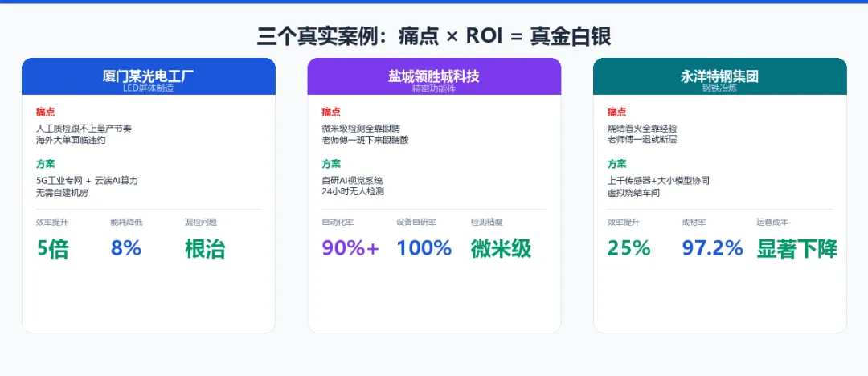
Task: Select the 厦门某光电工厂 card header
Action: point(149,76)
